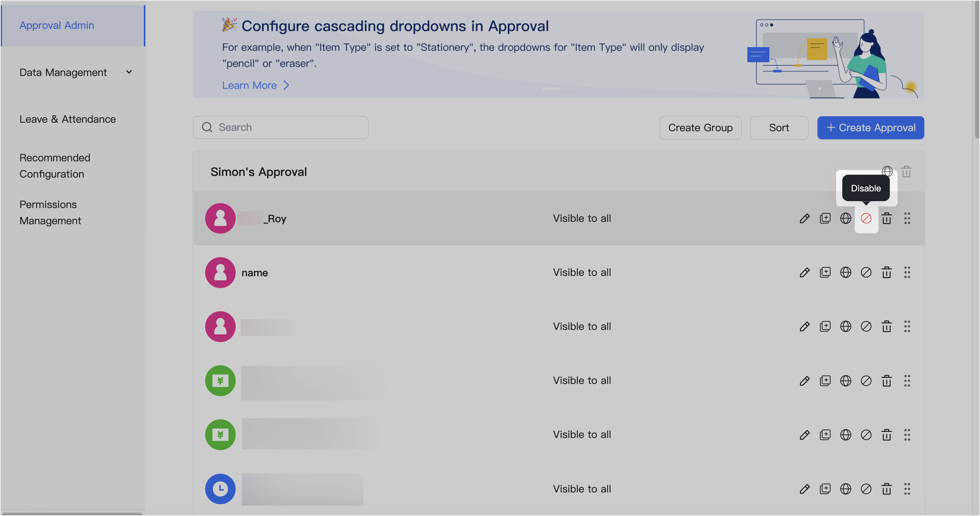Screen dimensions: 980x516
Task: Edit the _Roy approval with pencil icon
Action: click(x=804, y=218)
